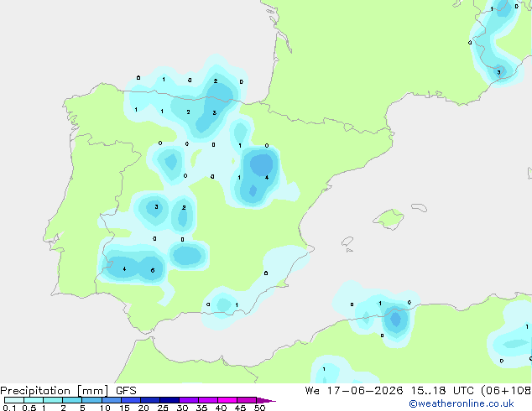Select the 35–40 mm legend swatch
The height and width of the screenshot is (411, 532).
208,400
